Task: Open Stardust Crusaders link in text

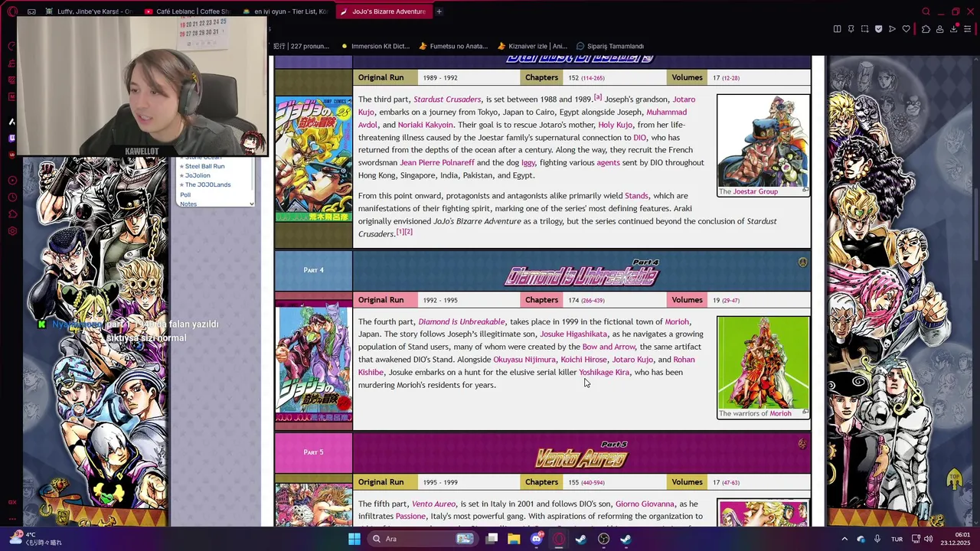Action: 447,99
